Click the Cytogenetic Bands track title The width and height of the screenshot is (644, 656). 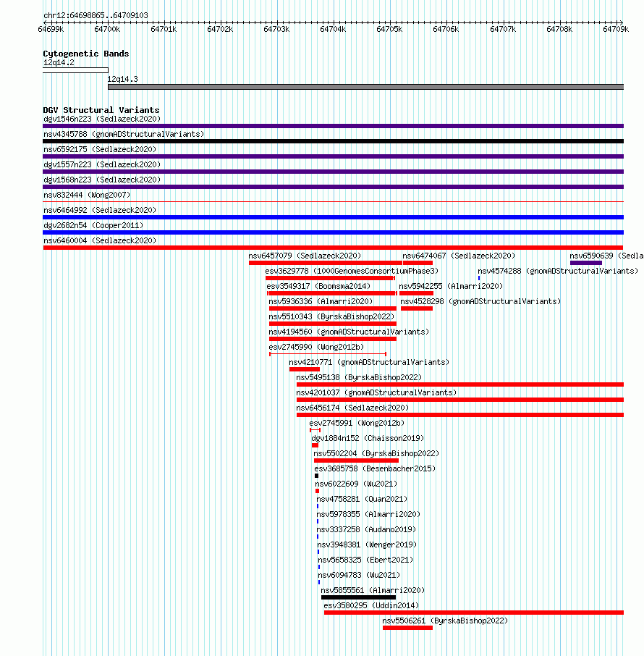(x=86, y=54)
